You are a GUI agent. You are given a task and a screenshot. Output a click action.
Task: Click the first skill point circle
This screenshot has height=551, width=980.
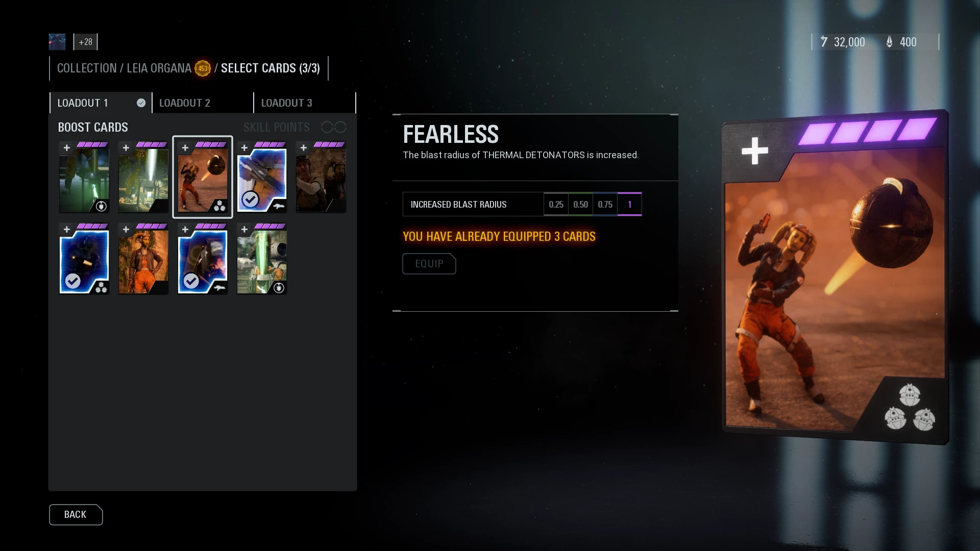pyautogui.click(x=327, y=127)
